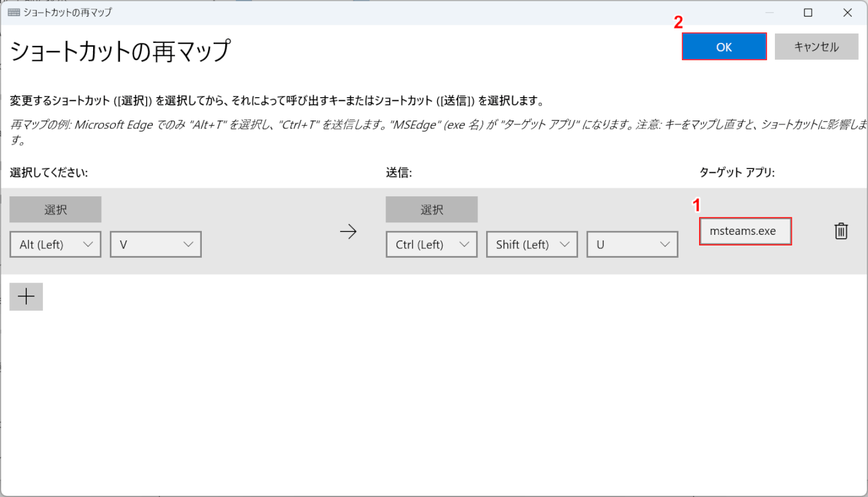Click the arrow between select and send columns
Image resolution: width=868 pixels, height=497 pixels.
click(348, 232)
